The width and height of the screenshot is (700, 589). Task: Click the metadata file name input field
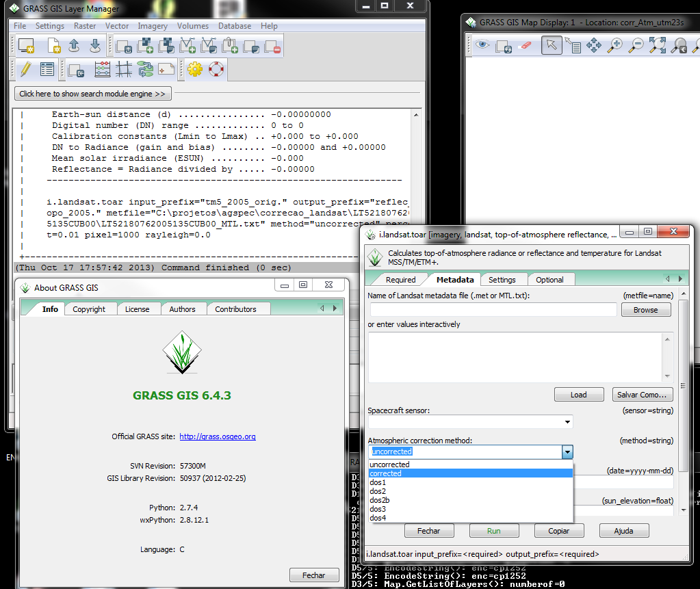493,310
